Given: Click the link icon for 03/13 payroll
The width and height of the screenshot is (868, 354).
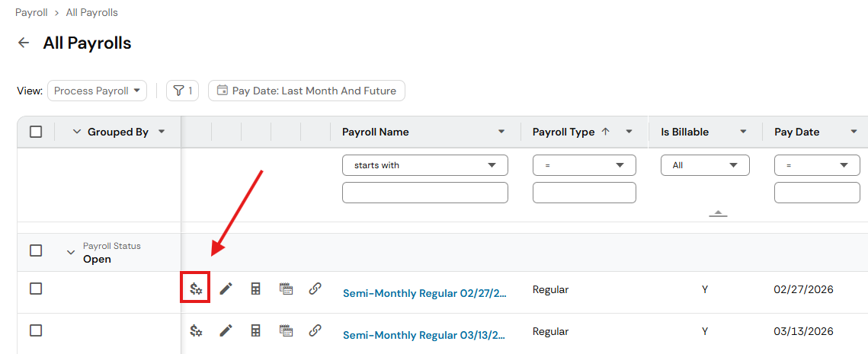Looking at the screenshot, I should [315, 330].
